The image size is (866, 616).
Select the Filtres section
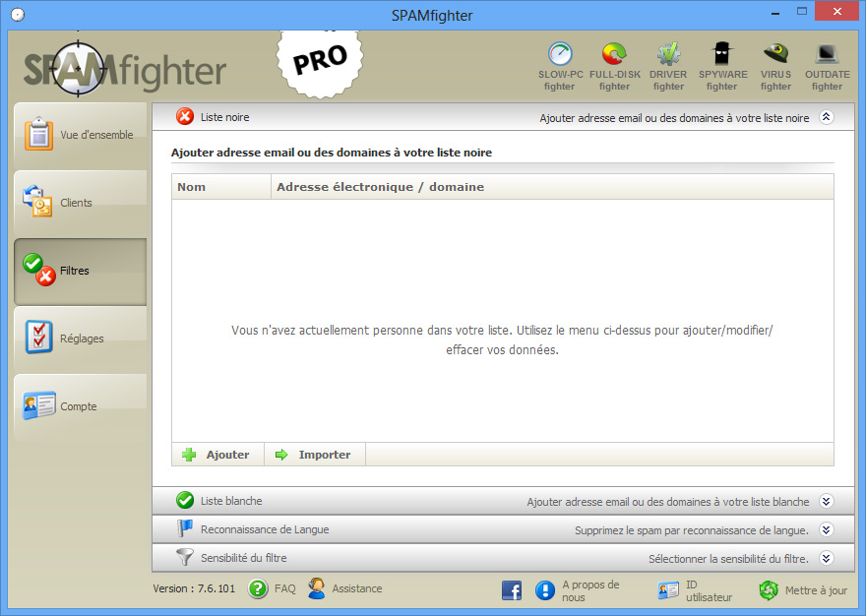pyautogui.click(x=80, y=271)
